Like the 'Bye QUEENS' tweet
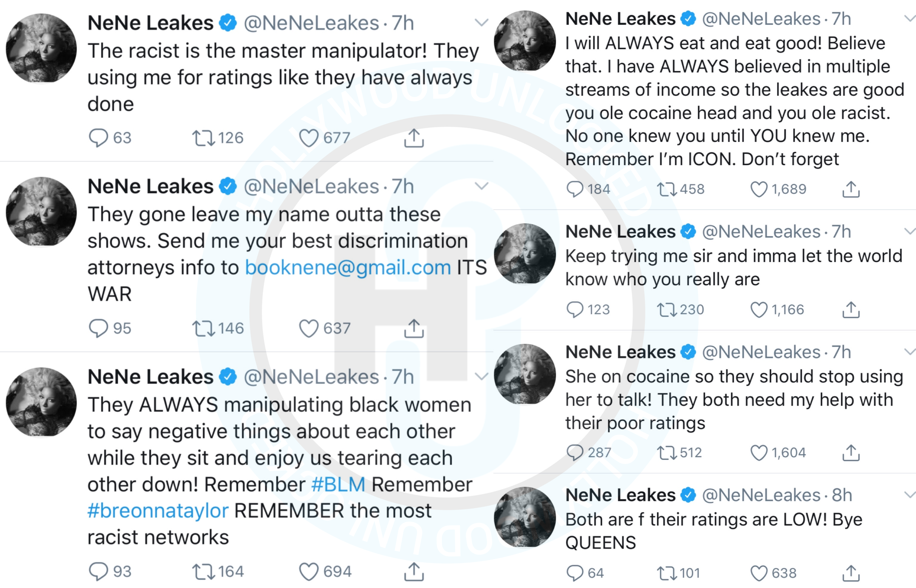916x588 pixels. 759,573
